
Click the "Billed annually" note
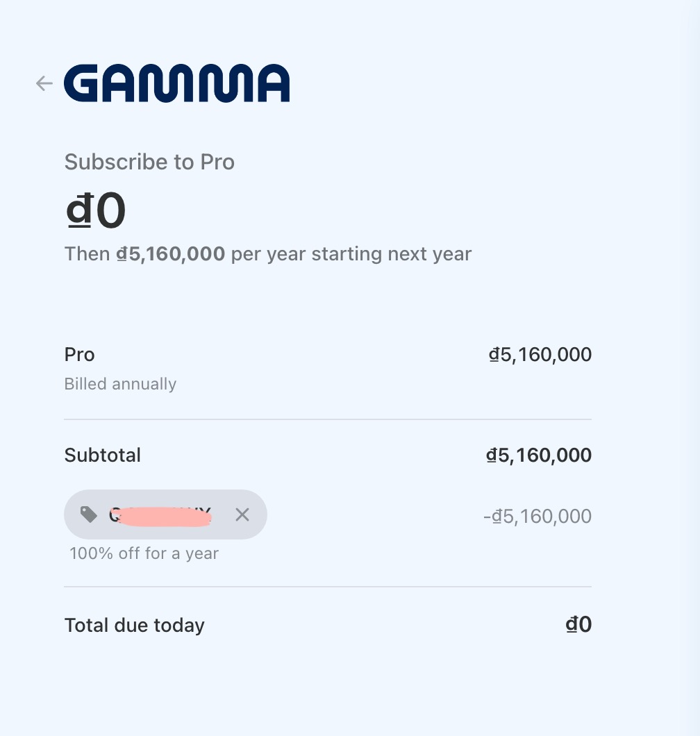120,384
